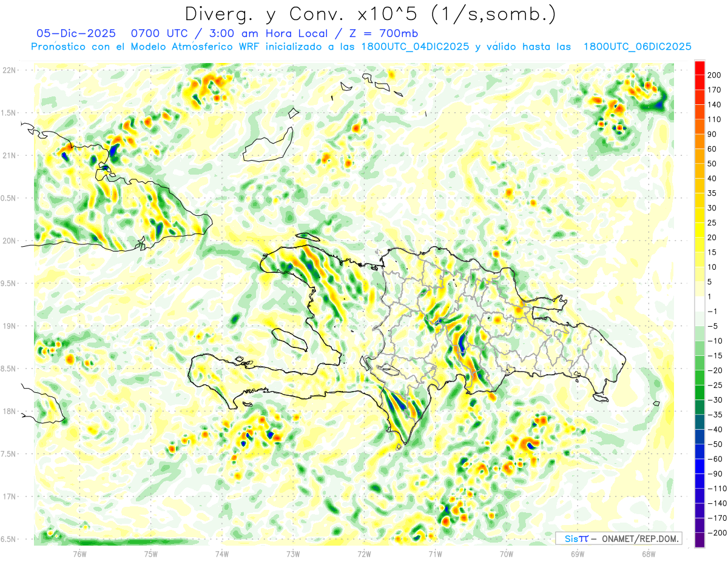Screen dimensions: 728x562
Task: Click the '20N' latitude label
Action: [x=10, y=241]
